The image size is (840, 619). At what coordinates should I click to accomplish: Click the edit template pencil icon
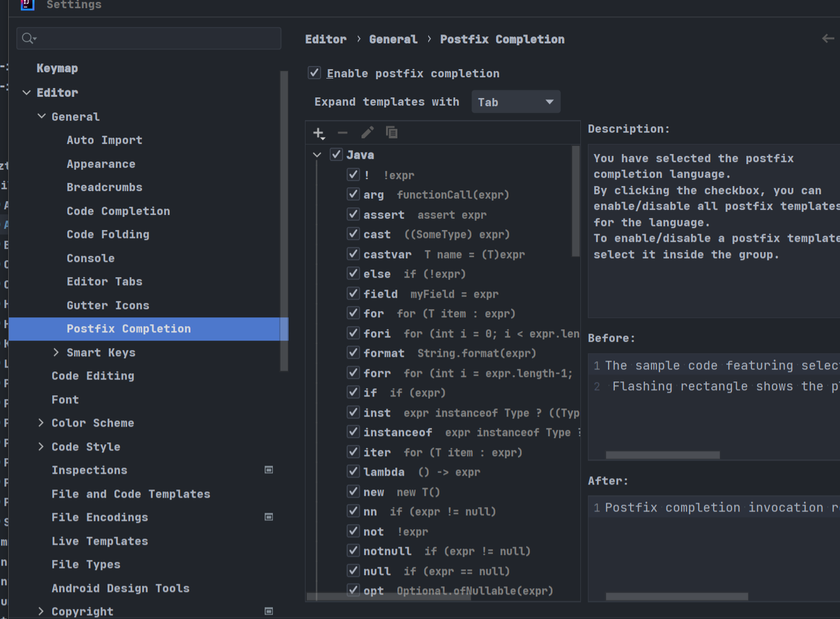[367, 133]
